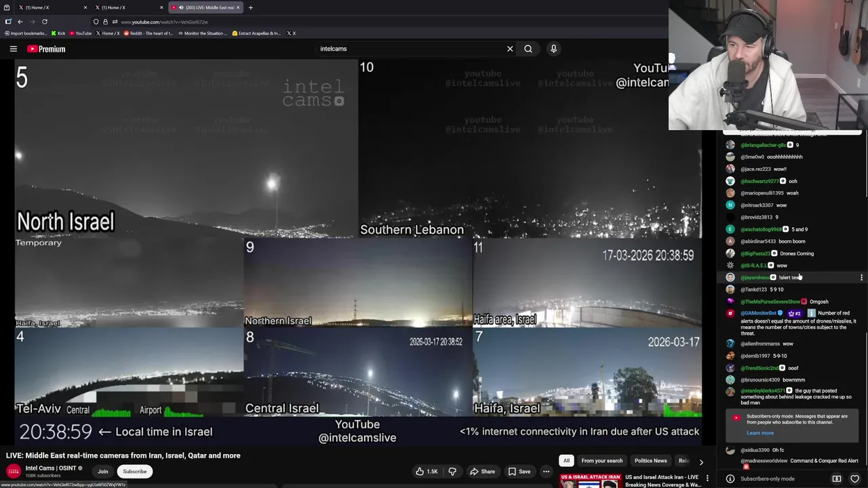
Task: Open options for the recommended video
Action: click(x=707, y=479)
